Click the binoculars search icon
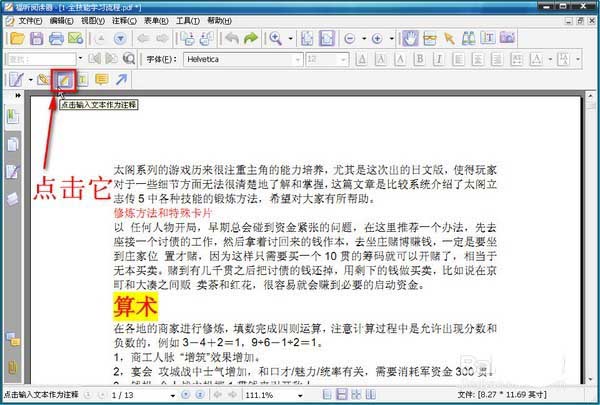 click(468, 38)
